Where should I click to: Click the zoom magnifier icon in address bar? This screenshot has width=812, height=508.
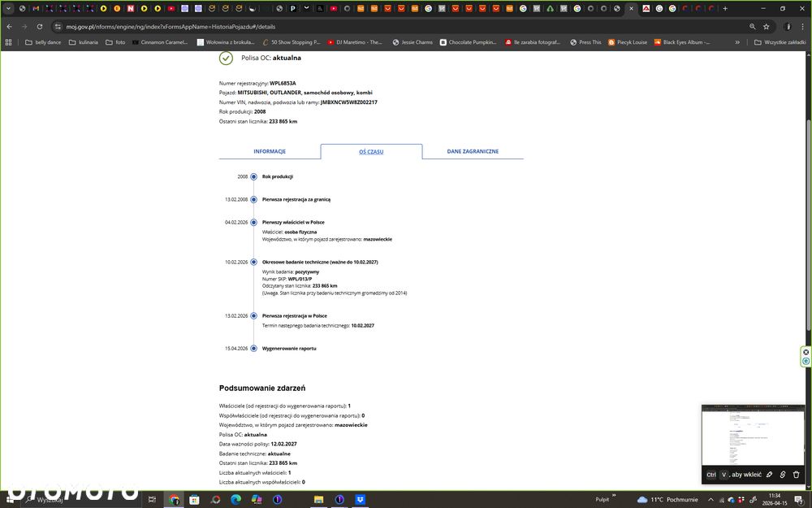753,27
